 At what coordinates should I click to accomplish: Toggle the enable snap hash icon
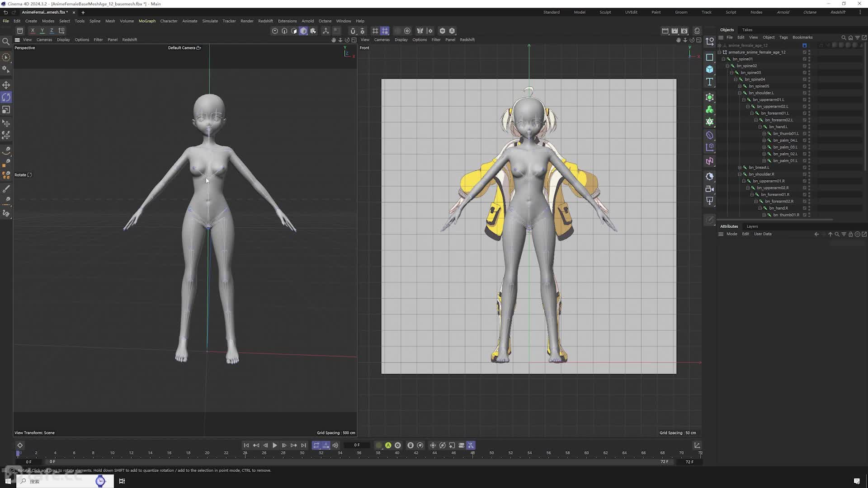coord(375,31)
